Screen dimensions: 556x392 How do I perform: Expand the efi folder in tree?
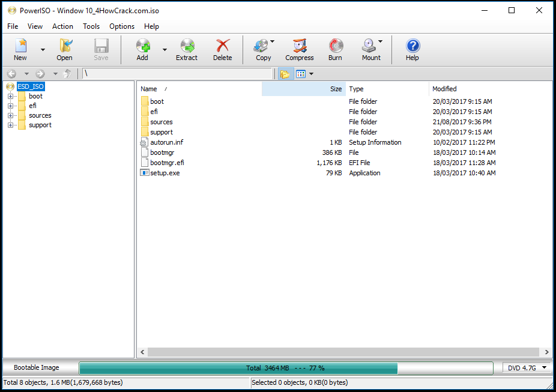click(11, 106)
